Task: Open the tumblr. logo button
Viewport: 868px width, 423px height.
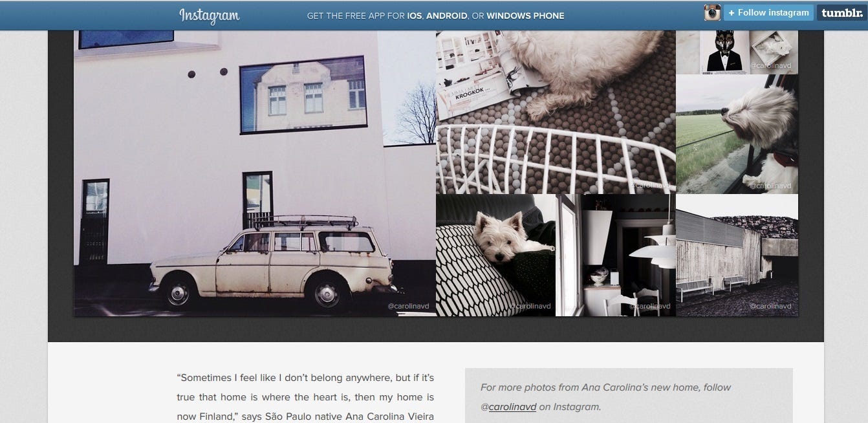Action: [x=841, y=13]
